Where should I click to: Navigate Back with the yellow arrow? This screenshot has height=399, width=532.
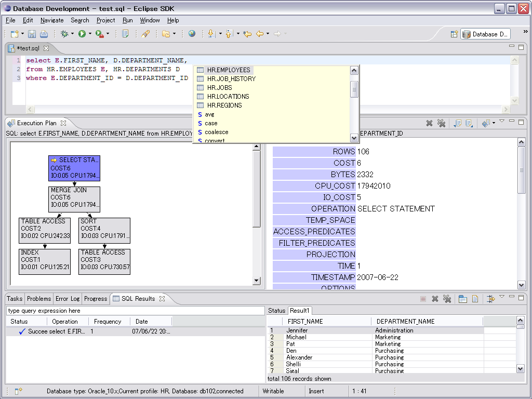pos(260,34)
